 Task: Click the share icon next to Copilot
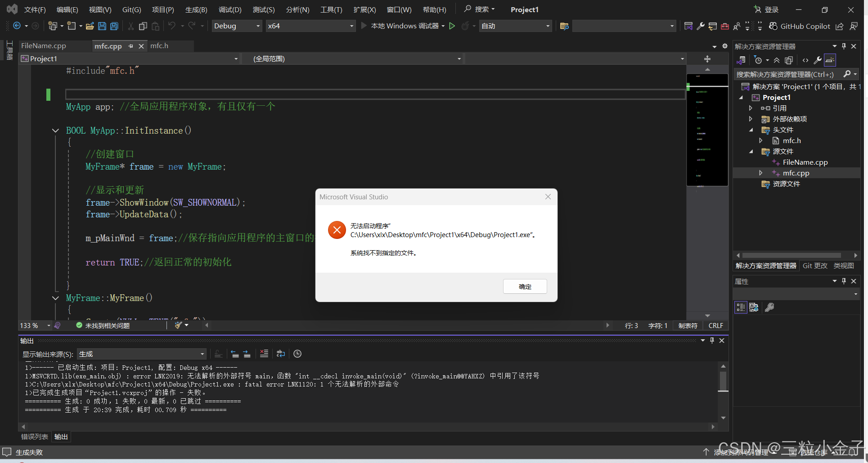tap(840, 26)
